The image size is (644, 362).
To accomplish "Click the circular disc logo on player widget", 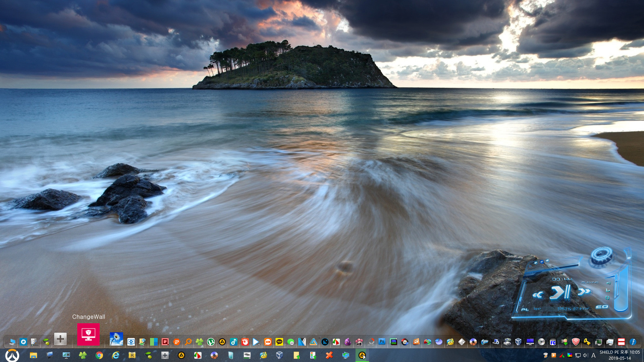I will [x=602, y=255].
